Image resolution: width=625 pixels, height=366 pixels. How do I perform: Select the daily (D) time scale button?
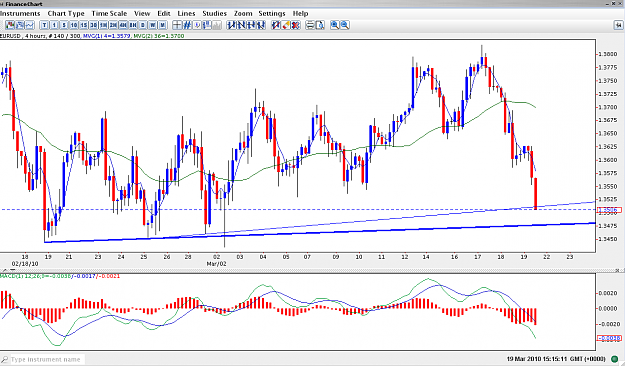point(143,25)
